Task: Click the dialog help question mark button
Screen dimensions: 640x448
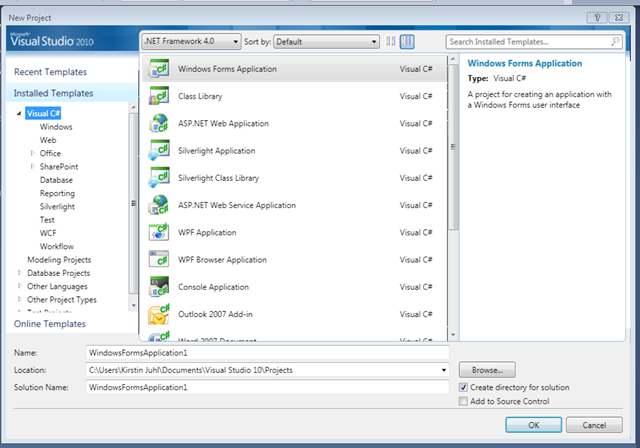Action: click(597, 17)
